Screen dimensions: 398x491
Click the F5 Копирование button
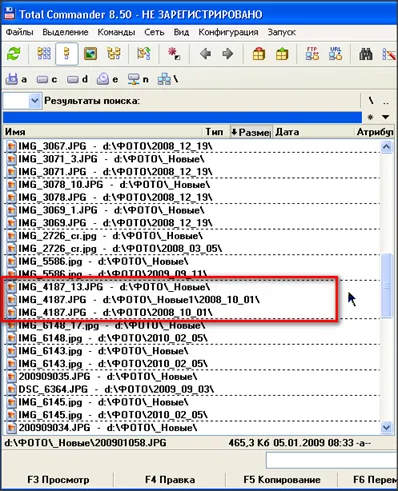click(282, 480)
